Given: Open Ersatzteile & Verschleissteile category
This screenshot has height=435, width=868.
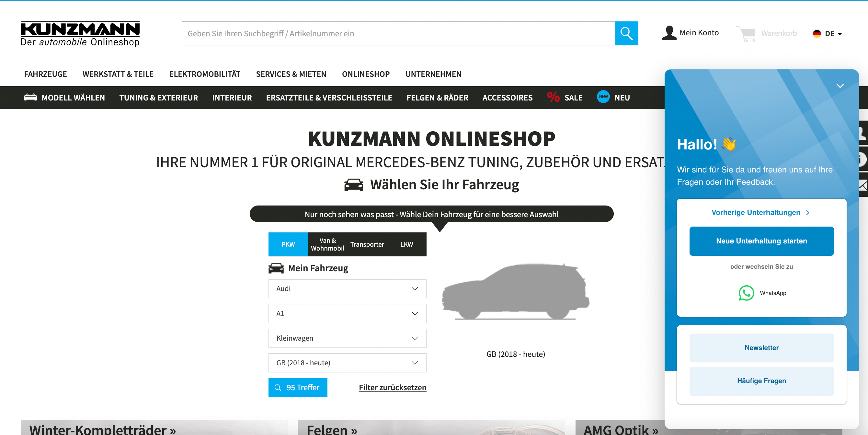Looking at the screenshot, I should coord(329,98).
